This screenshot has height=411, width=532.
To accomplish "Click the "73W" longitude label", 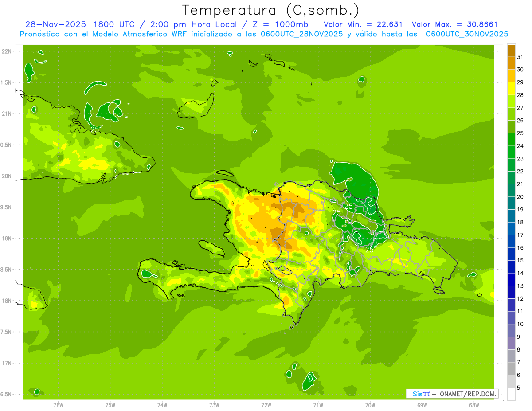I will pyautogui.click(x=214, y=405).
